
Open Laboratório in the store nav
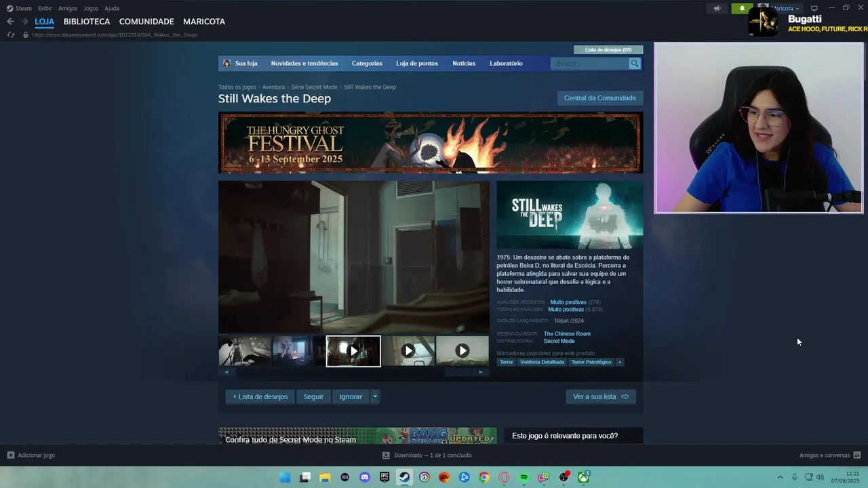tap(506, 63)
